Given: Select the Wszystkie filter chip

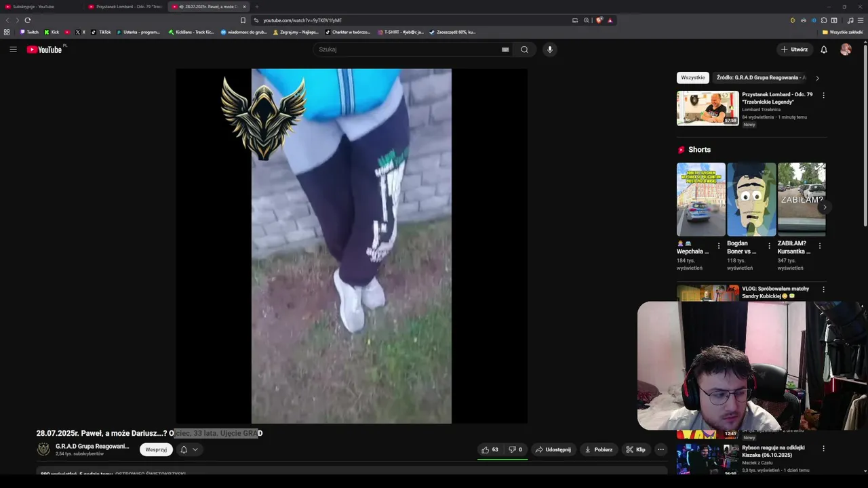Looking at the screenshot, I should (693, 78).
